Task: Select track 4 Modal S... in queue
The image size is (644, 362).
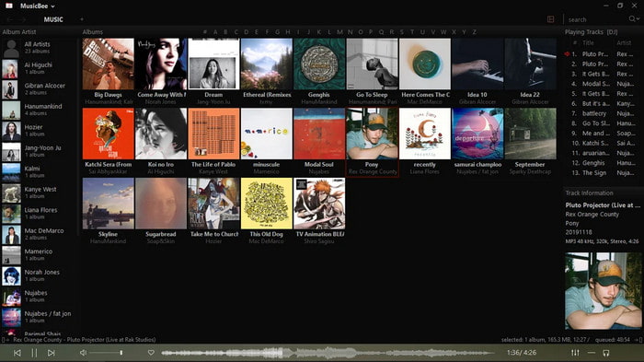Action: click(603, 84)
